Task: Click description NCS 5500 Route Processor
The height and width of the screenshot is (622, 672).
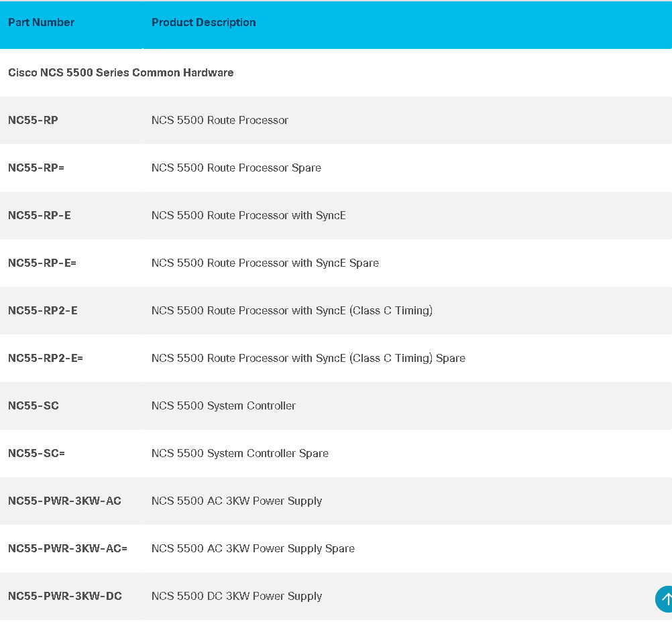Action: pos(220,120)
